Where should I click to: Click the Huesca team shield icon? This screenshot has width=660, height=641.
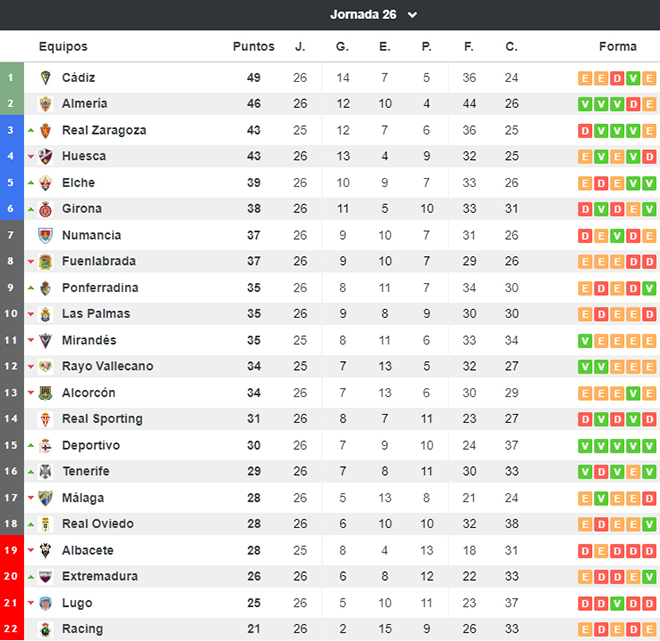pyautogui.click(x=45, y=157)
